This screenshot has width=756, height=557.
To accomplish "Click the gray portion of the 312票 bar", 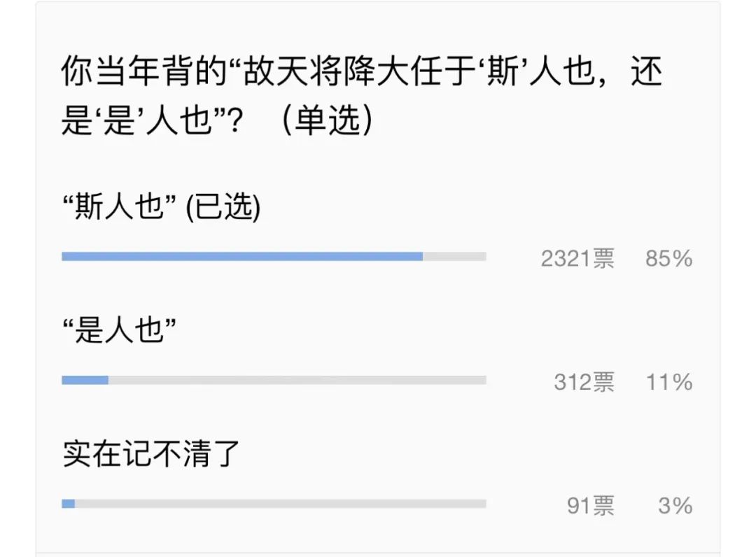I will click(x=297, y=380).
